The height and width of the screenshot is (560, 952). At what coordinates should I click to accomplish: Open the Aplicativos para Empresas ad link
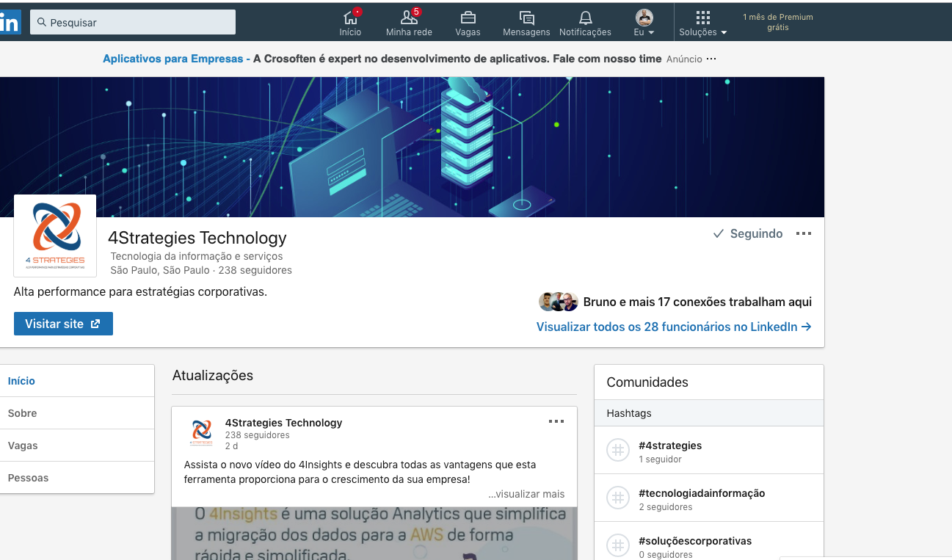click(172, 59)
